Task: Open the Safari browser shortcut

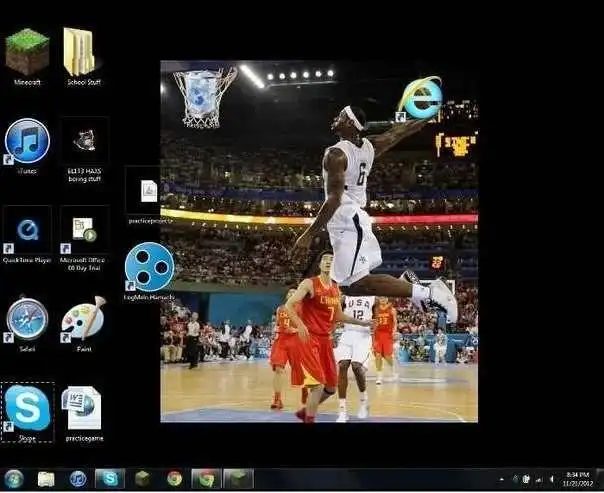Action: (x=27, y=319)
